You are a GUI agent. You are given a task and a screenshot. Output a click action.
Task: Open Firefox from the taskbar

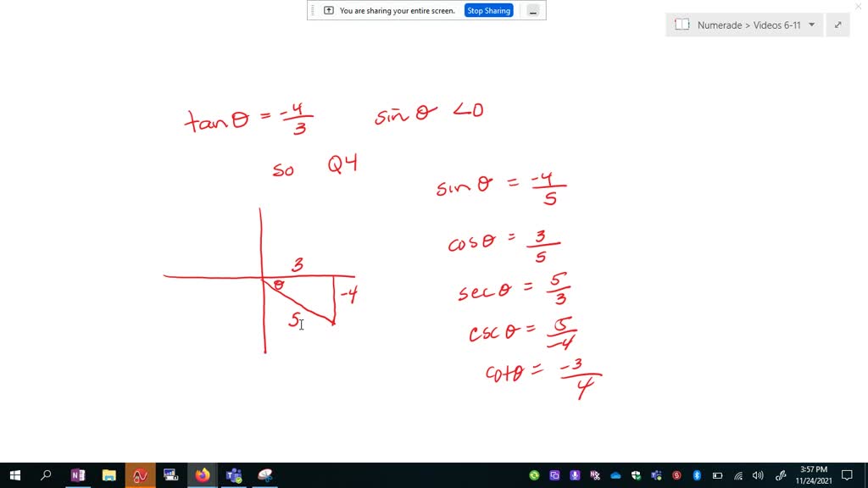[202, 475]
